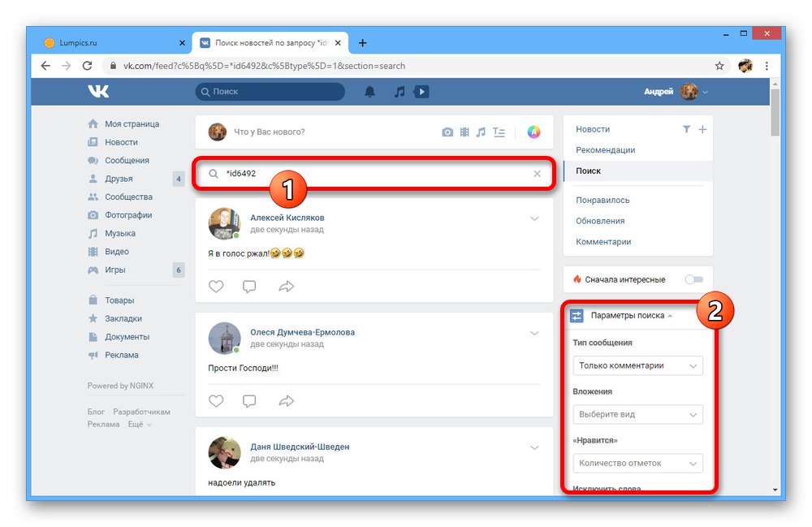Comment on Алексей Кисляков's post
812x527 pixels.
coord(249,287)
